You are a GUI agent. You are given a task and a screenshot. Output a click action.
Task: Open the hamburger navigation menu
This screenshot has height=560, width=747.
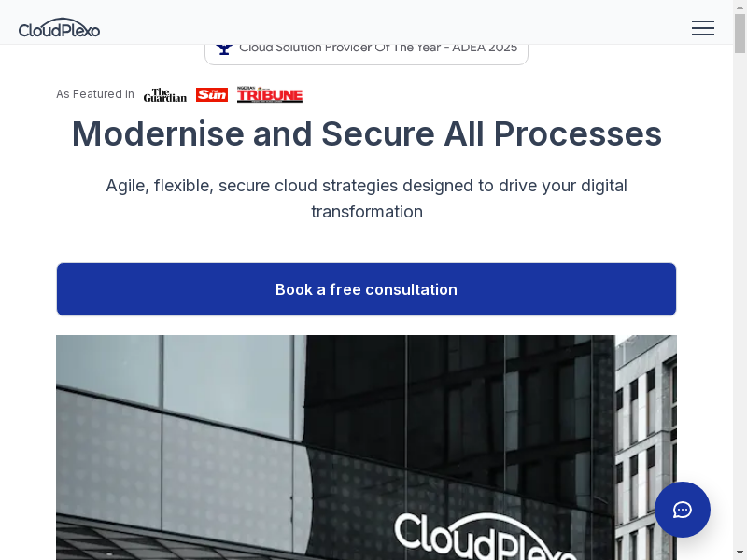pyautogui.click(x=702, y=28)
